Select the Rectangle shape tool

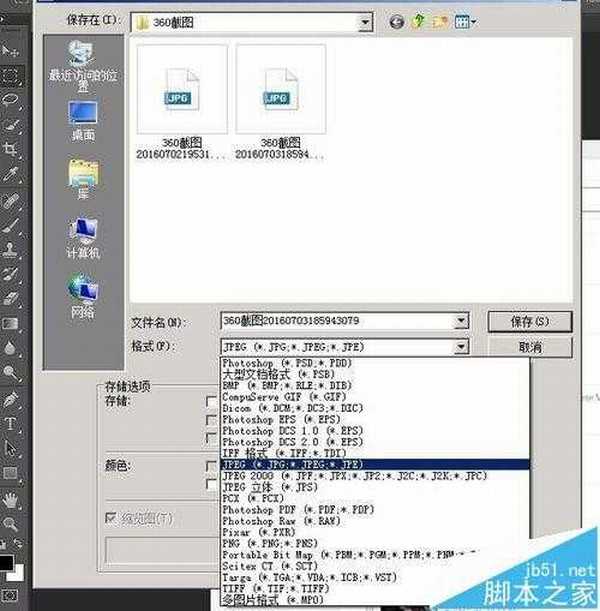pyautogui.click(x=9, y=473)
